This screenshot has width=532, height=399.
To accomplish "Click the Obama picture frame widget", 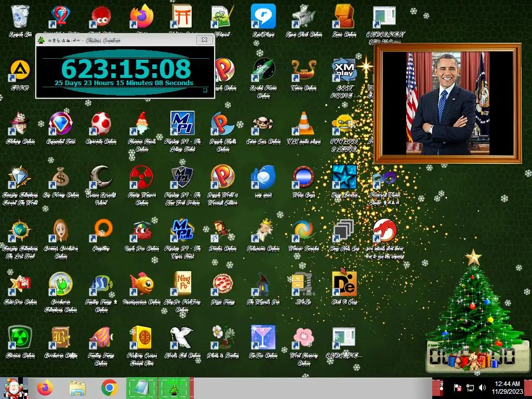I will tap(447, 103).
